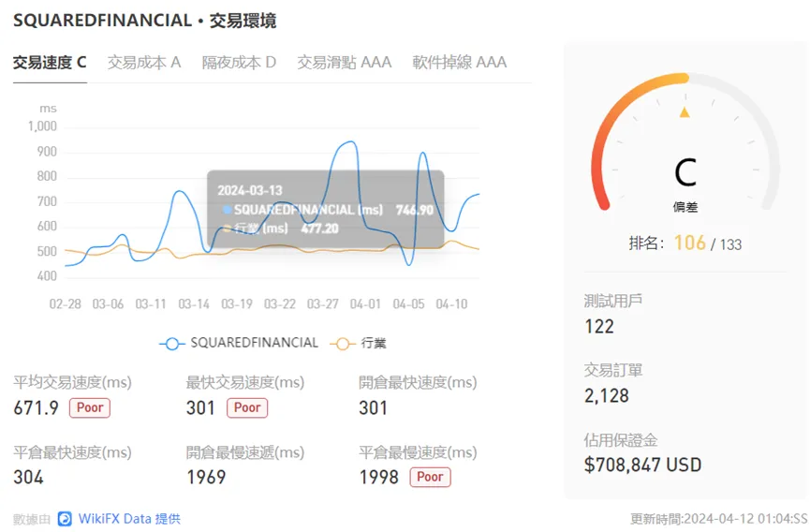Image resolution: width=810 pixels, height=532 pixels.
Task: Switch to the 交易滑點 AAA tab
Action: pos(344,63)
